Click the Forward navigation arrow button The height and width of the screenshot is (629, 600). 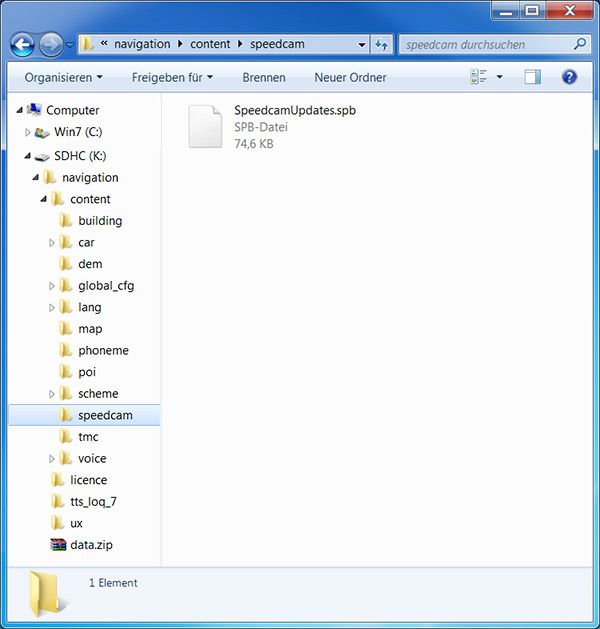point(51,45)
